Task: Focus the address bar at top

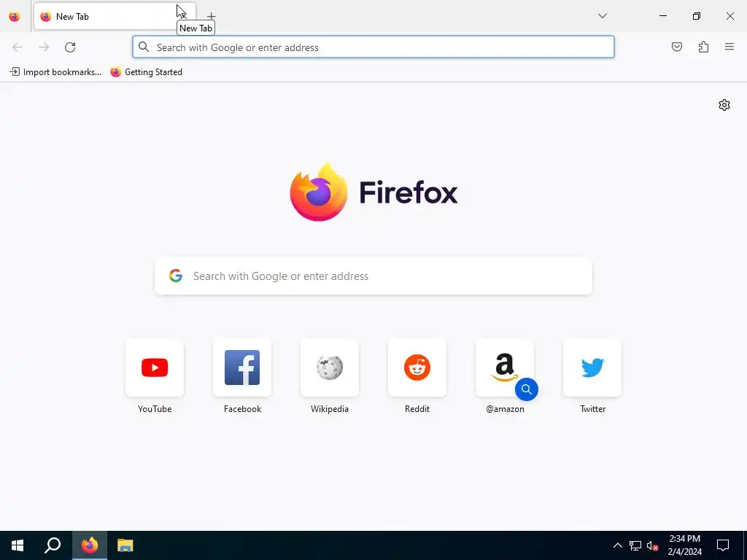Action: pos(373,47)
